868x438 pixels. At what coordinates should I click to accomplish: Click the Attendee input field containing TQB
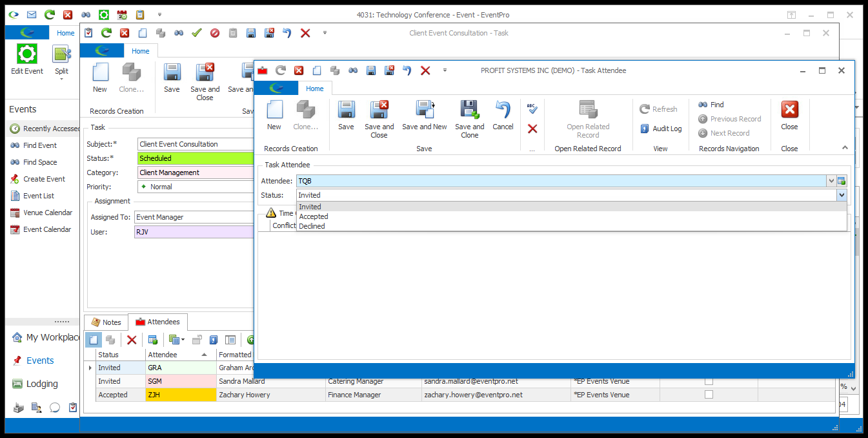(x=561, y=181)
